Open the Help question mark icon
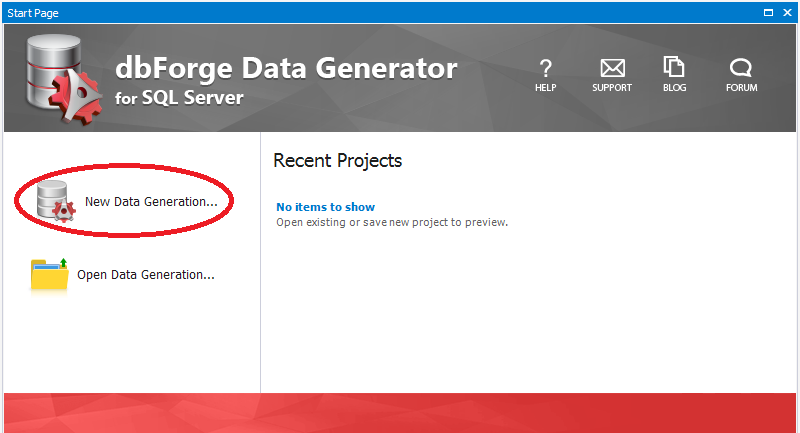The height and width of the screenshot is (433, 800). pos(545,67)
